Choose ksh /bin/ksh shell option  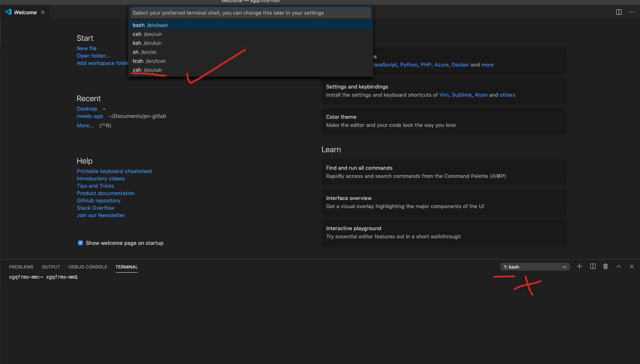[251, 43]
